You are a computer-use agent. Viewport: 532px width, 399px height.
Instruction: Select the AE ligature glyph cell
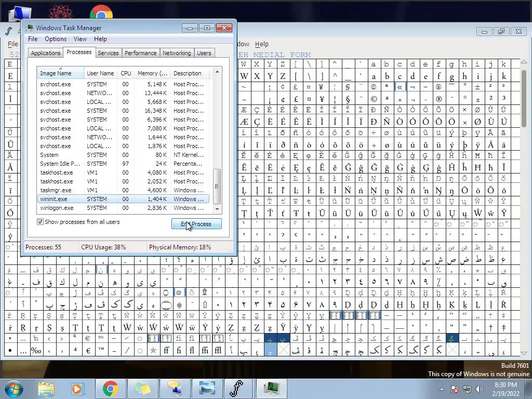[244, 122]
